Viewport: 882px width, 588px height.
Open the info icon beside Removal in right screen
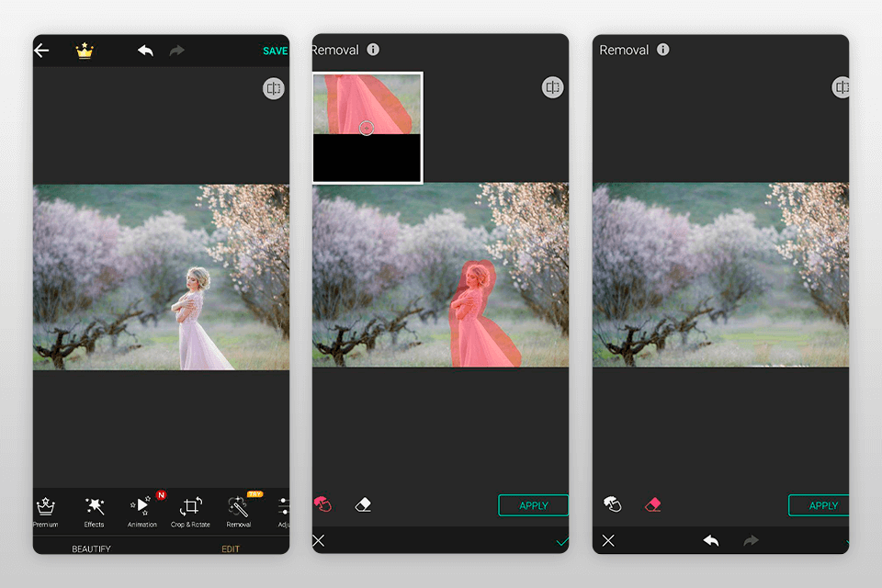[662, 50]
